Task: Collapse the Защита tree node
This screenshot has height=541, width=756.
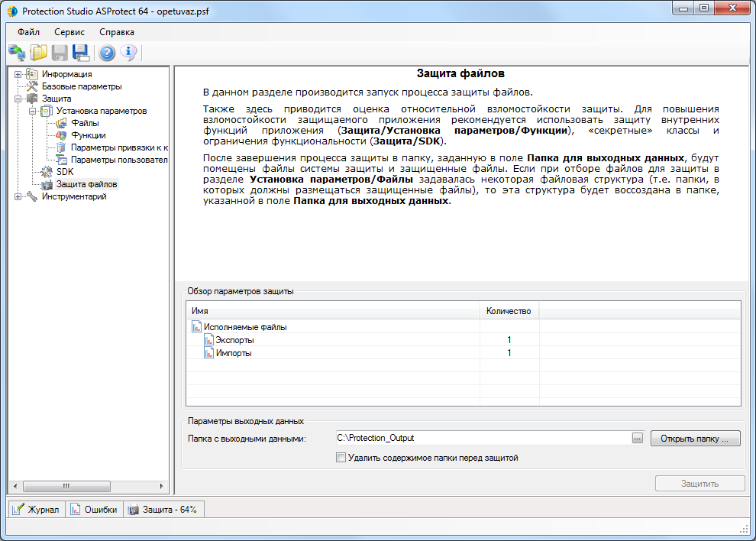Action: pos(18,99)
